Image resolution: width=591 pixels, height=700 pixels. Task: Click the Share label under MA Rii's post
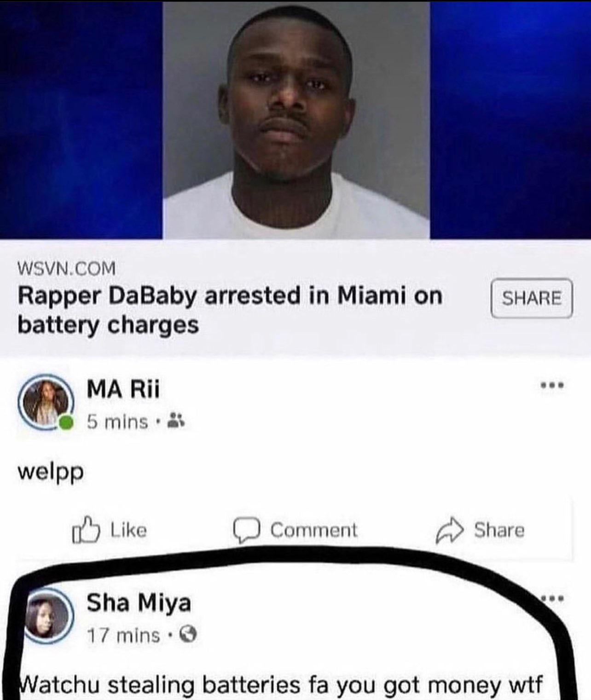point(499,531)
